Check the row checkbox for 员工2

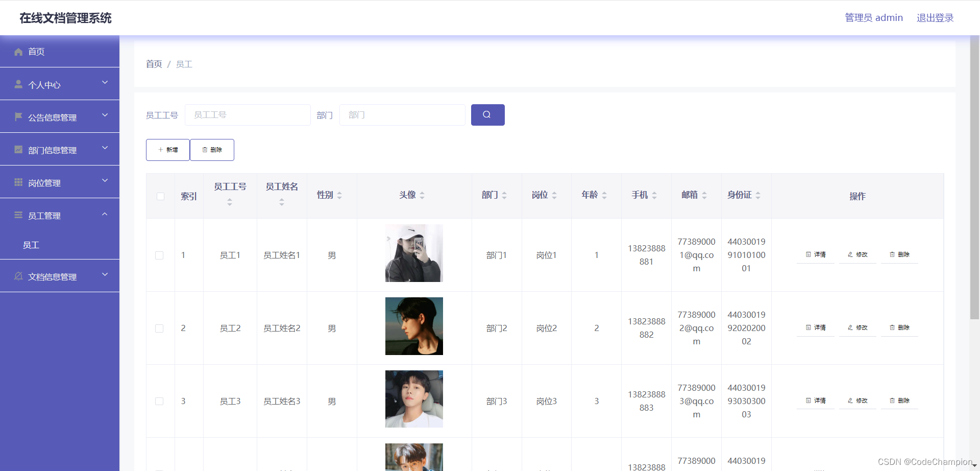[159, 328]
